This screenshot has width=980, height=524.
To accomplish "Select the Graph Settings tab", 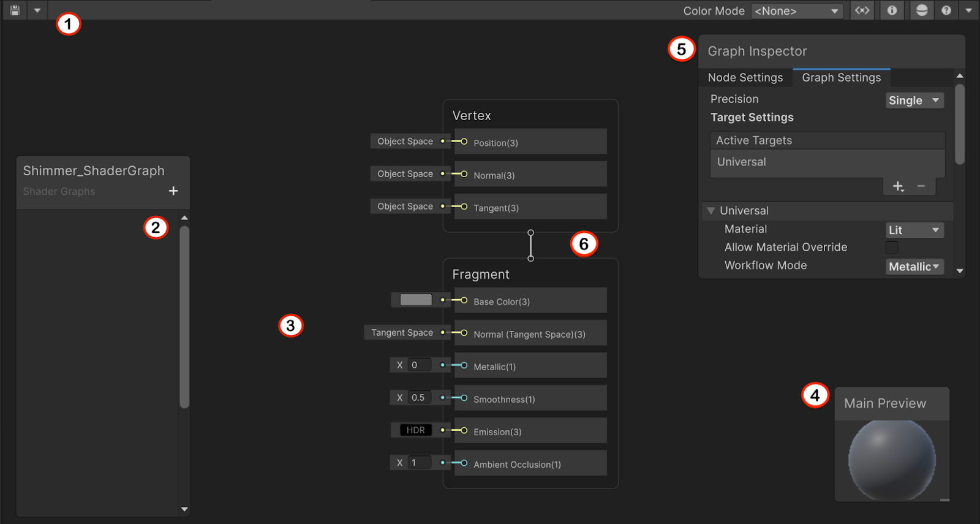I will point(841,78).
